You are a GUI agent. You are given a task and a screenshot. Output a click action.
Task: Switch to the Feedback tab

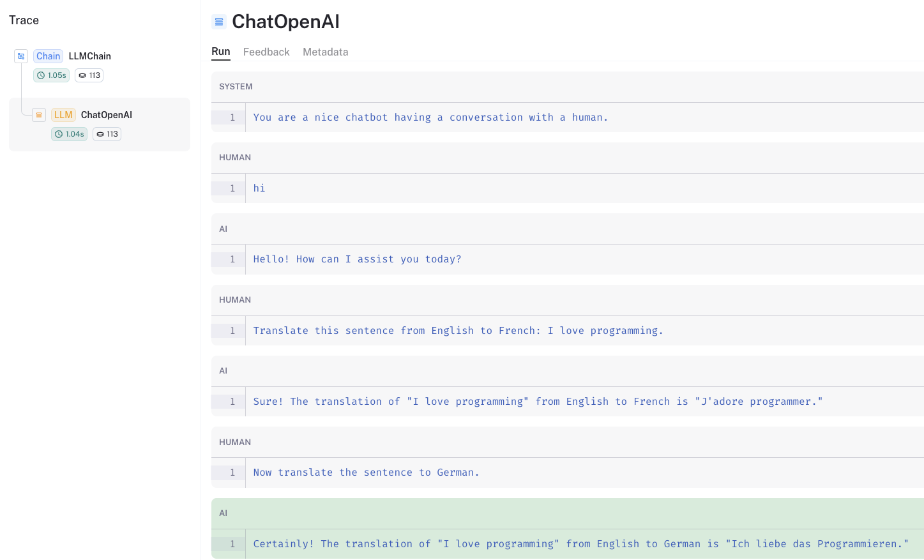point(266,52)
